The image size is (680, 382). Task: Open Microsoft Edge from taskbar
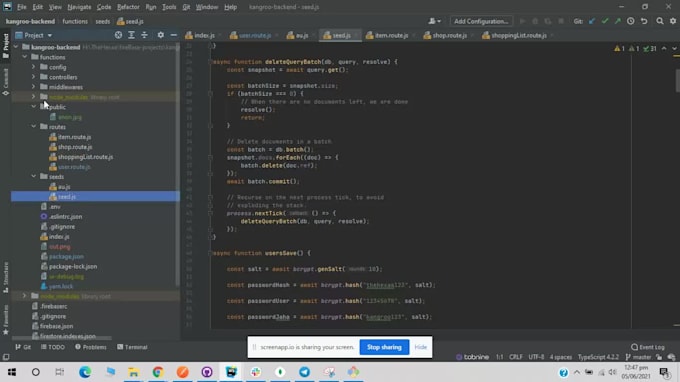coord(85,372)
